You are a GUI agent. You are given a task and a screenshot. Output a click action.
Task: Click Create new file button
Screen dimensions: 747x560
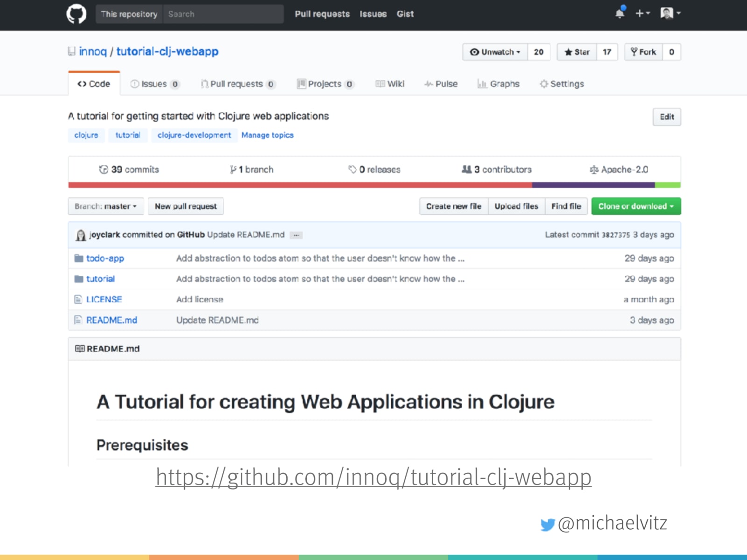(x=454, y=206)
